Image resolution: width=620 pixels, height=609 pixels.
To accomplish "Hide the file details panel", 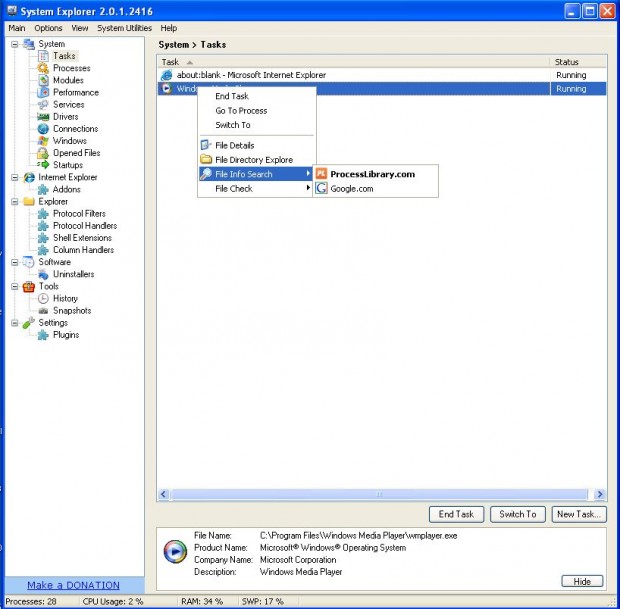I will tap(582, 581).
